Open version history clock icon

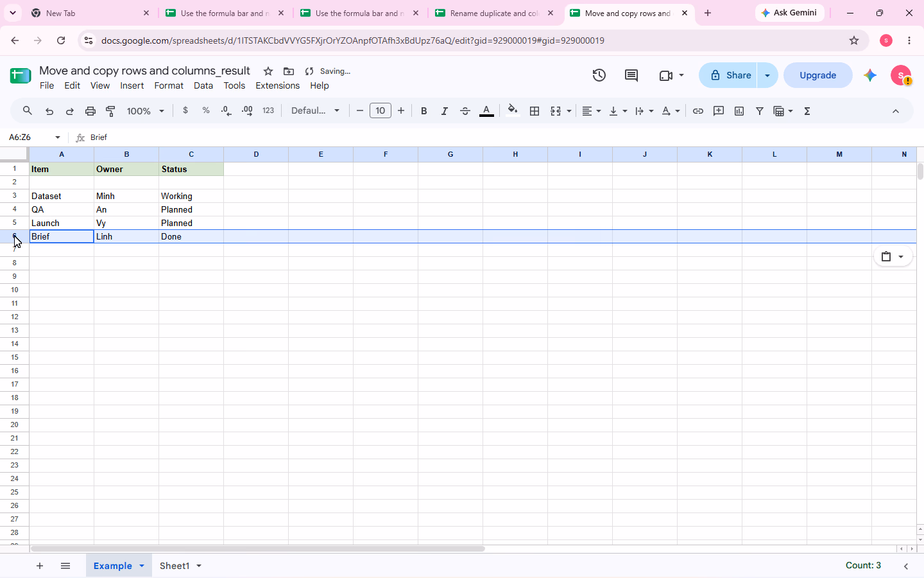click(599, 75)
